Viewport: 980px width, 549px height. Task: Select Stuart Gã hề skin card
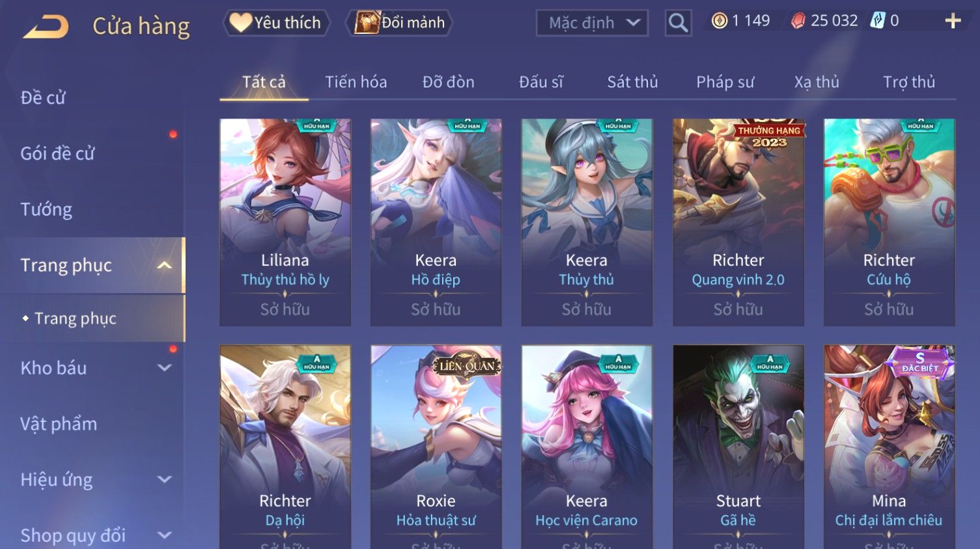pos(738,447)
